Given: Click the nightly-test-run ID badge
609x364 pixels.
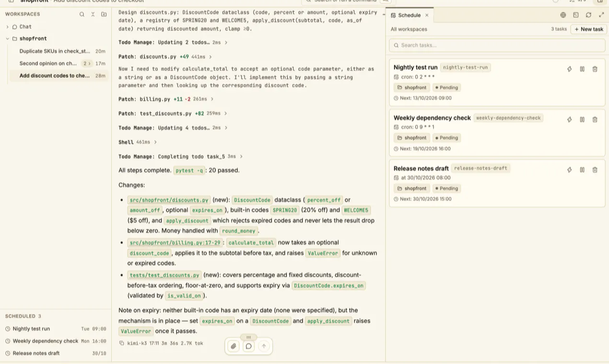Looking at the screenshot, I should point(465,68).
